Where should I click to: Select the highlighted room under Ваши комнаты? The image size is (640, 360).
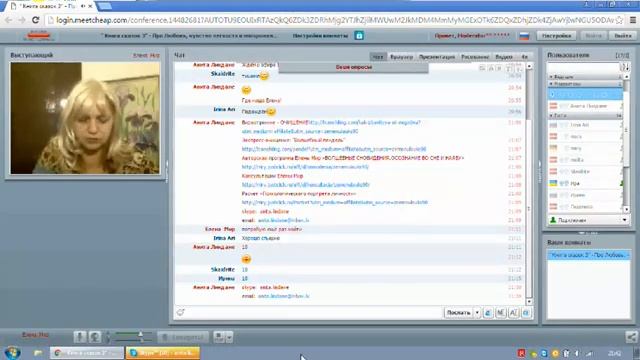tap(588, 255)
